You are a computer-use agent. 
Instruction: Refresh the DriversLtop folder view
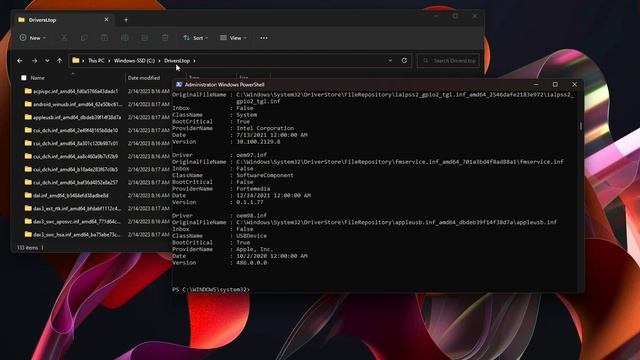pos(404,60)
